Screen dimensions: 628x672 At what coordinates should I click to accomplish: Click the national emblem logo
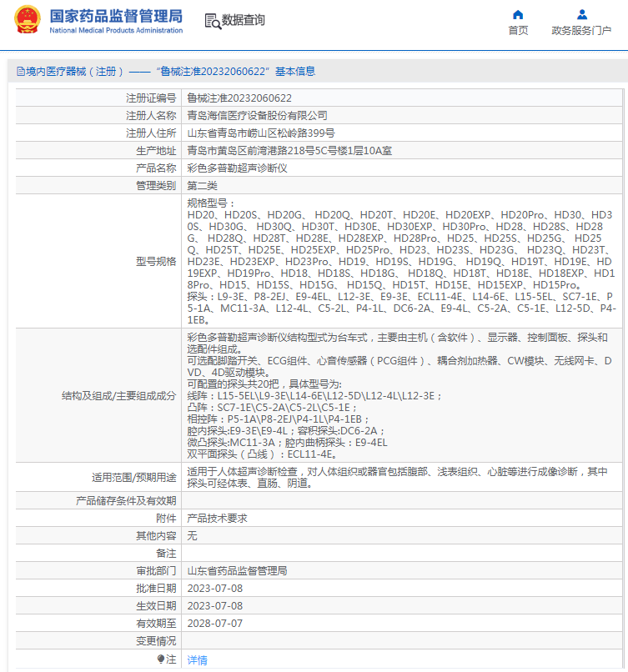[x=27, y=20]
